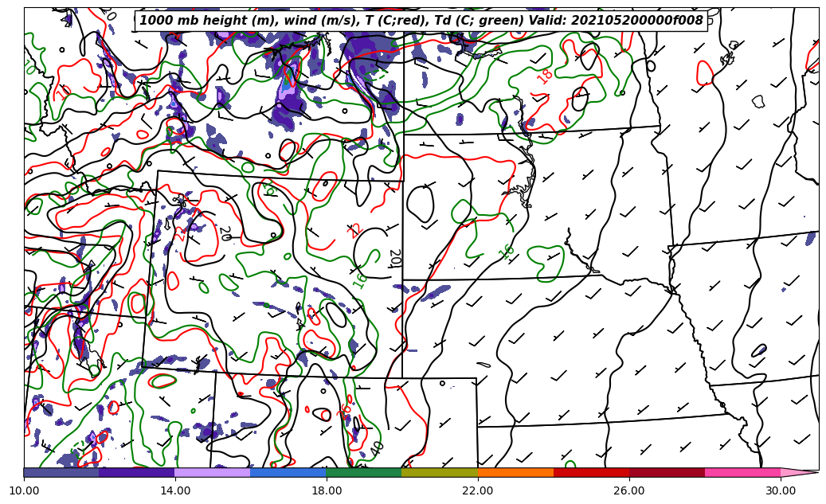The width and height of the screenshot is (826, 504).
Task: Click the orange colorbar segment
Action: point(515,472)
